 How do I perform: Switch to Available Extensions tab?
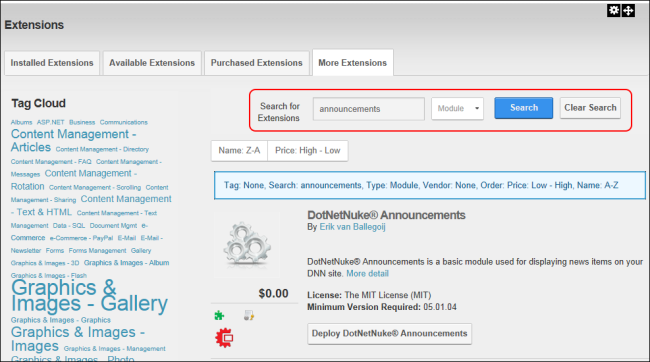click(152, 63)
